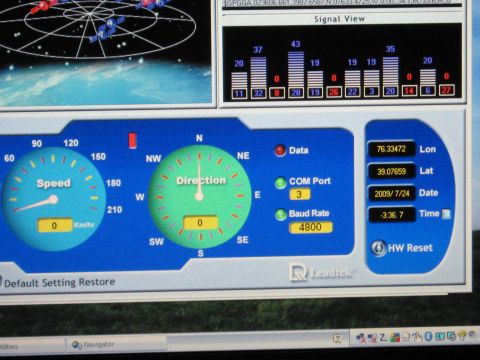
Task: Click the colorful squares tray icon
Action: click(x=395, y=337)
